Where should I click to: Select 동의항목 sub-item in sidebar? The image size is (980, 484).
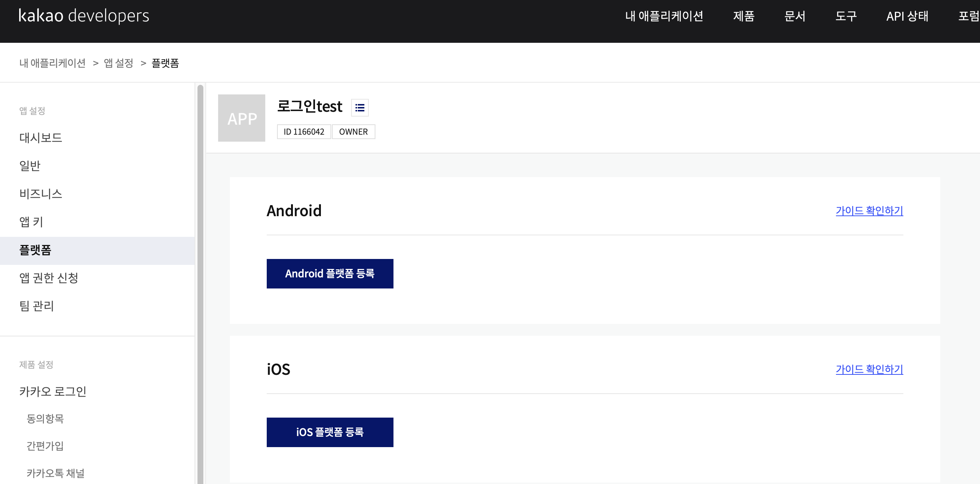click(45, 418)
